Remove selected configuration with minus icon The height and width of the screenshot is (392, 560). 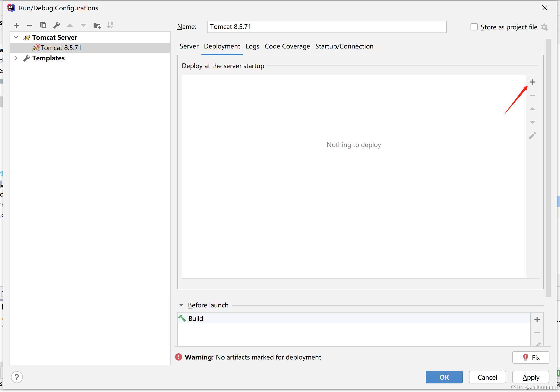30,25
